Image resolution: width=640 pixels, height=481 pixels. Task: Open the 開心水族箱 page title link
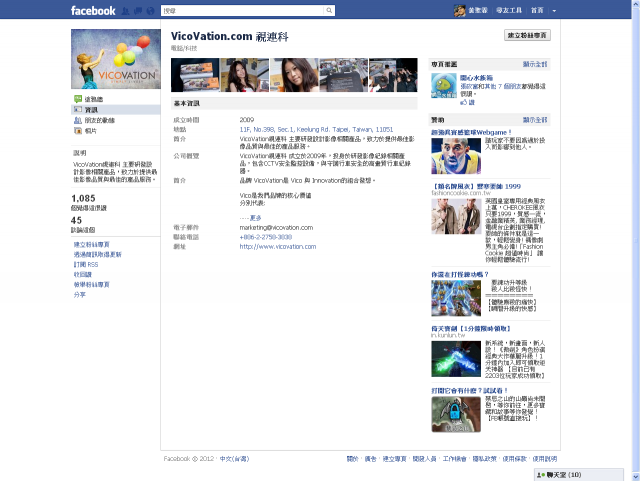[476, 78]
